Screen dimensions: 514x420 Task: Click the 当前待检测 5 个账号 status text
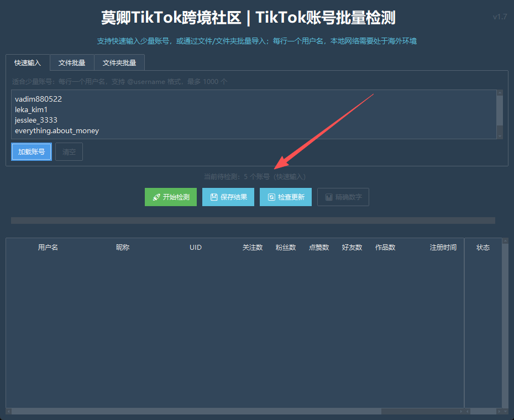click(x=255, y=177)
